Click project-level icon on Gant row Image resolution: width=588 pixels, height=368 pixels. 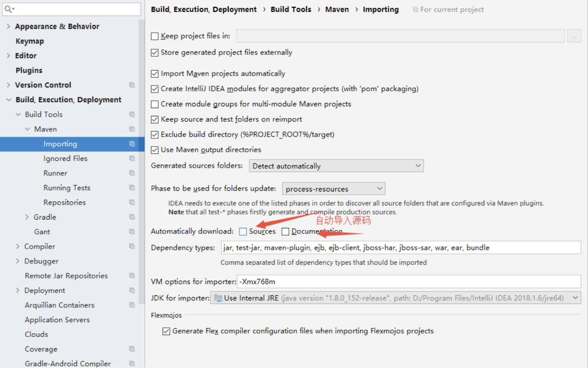coord(132,232)
